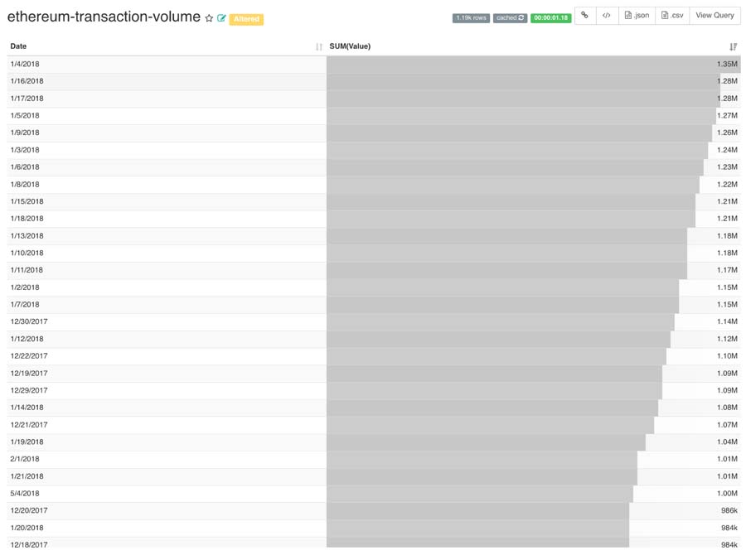The width and height of the screenshot is (746, 560).
Task: Click the green query duration badge
Action: pyautogui.click(x=550, y=18)
